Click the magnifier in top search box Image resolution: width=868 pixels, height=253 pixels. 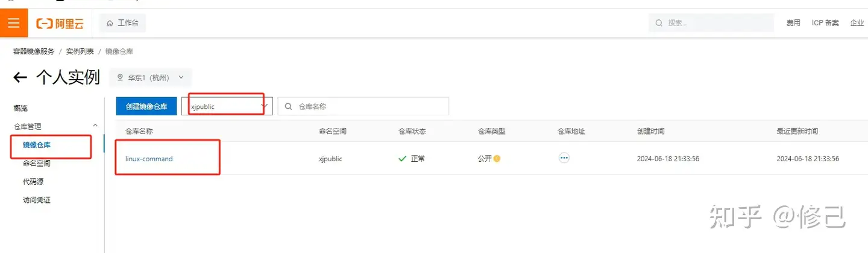tap(659, 23)
